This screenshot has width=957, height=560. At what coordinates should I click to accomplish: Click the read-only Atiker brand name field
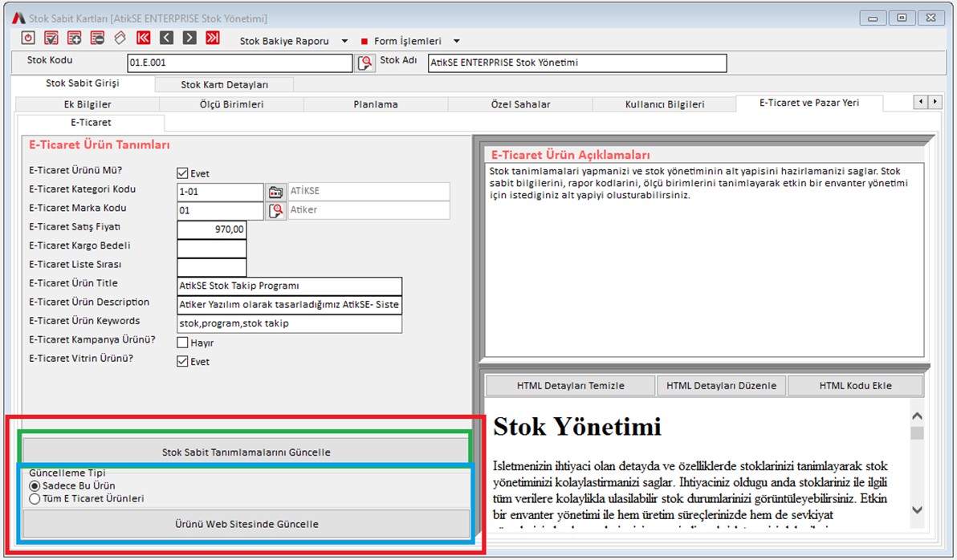tap(369, 210)
